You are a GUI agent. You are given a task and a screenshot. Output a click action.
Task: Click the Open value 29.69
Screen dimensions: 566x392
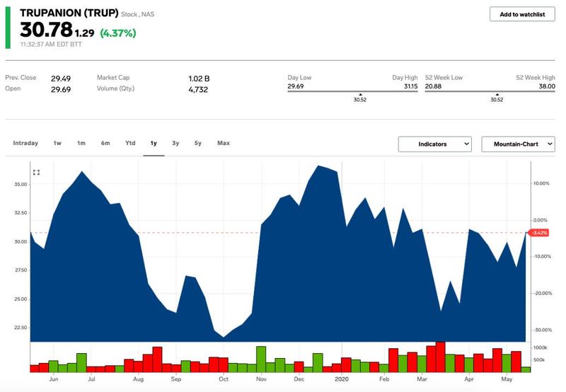(x=61, y=90)
